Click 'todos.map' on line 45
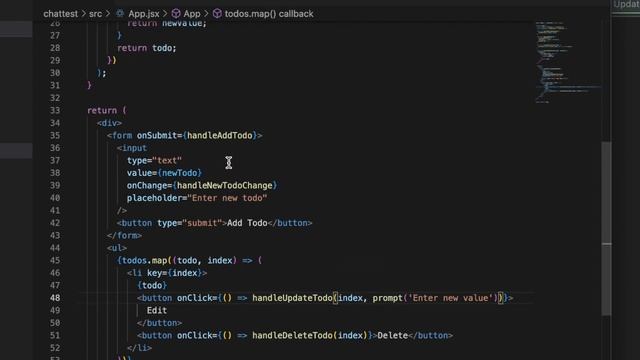The image size is (640, 360). click(144, 260)
